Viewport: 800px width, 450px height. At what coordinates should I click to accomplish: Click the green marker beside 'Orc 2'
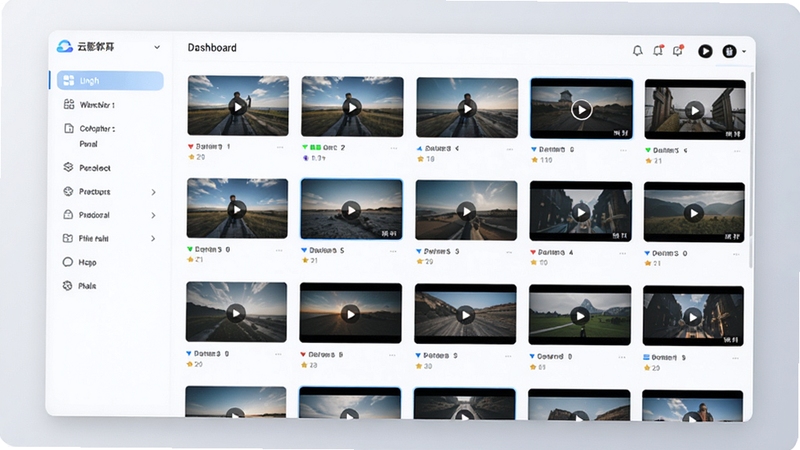(305, 147)
